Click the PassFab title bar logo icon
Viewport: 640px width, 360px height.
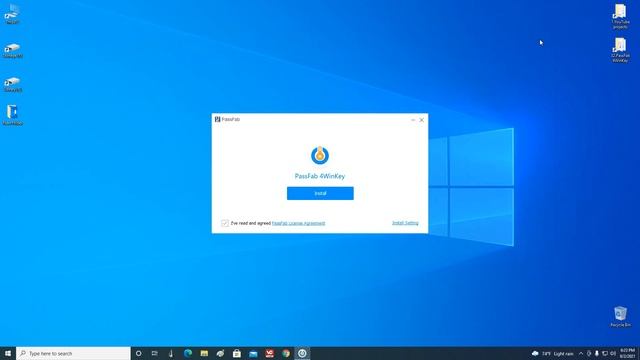click(218, 119)
